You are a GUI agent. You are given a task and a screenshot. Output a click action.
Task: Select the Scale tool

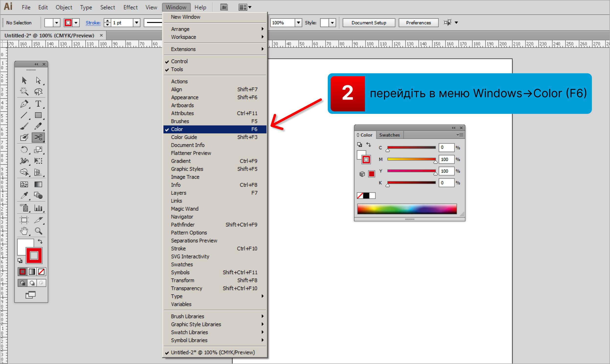point(38,150)
